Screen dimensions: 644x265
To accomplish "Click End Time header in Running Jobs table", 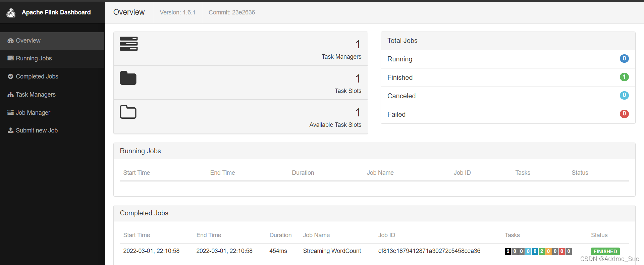I will click(x=222, y=173).
